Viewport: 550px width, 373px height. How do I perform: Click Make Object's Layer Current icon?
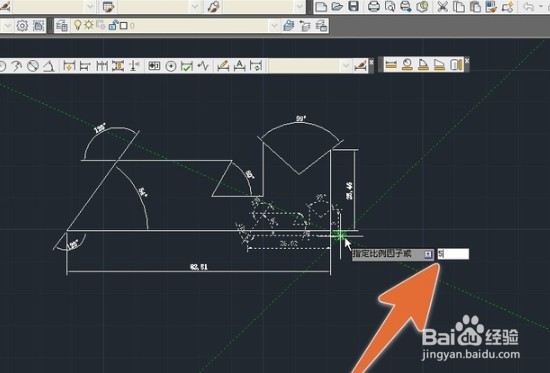tap(289, 26)
